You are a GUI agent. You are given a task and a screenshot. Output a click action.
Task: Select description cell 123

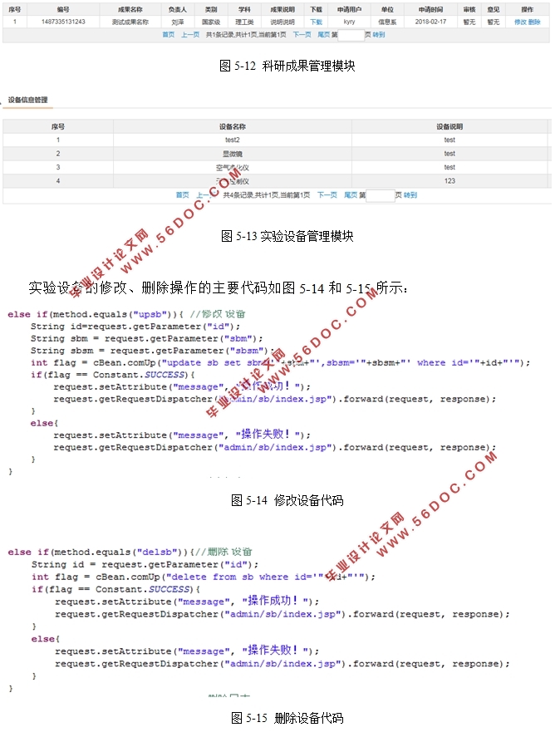click(449, 181)
